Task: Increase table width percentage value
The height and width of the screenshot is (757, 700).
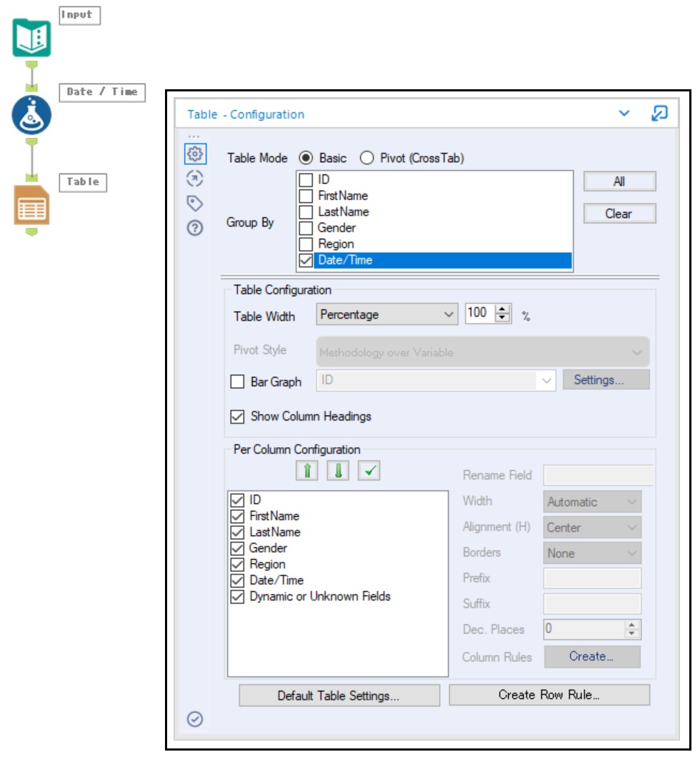Action: pyautogui.click(x=502, y=309)
